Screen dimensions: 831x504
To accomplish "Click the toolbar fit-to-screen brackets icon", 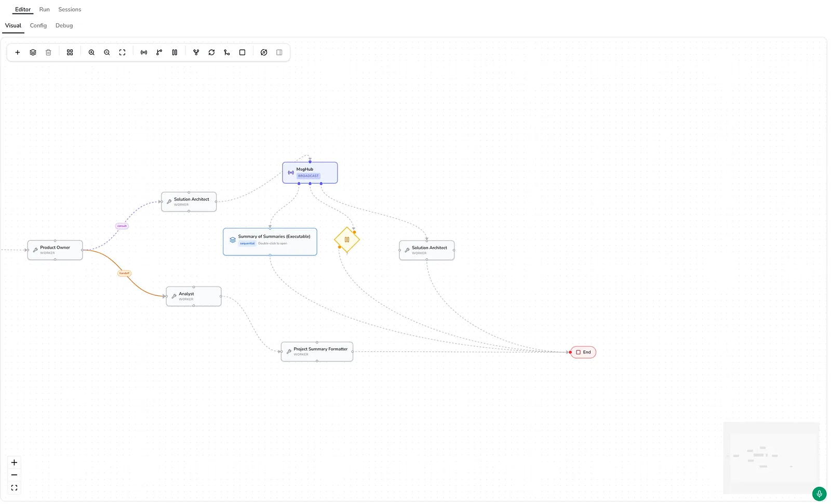I will pyautogui.click(x=123, y=52).
